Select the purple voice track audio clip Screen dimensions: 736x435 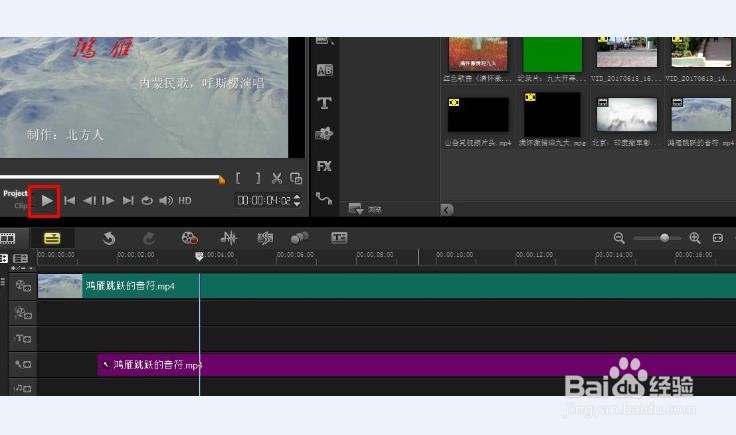click(x=417, y=365)
